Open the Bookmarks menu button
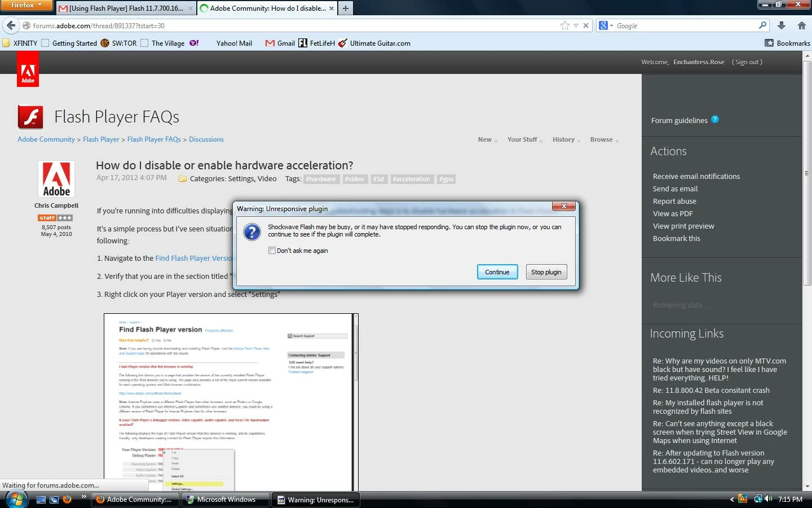The image size is (812, 508). point(787,43)
